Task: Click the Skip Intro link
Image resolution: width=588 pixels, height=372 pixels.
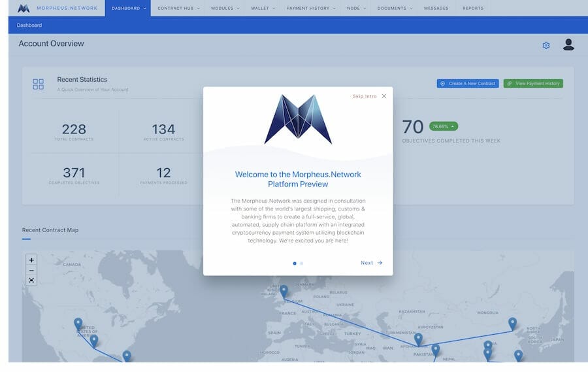Action: tap(365, 96)
